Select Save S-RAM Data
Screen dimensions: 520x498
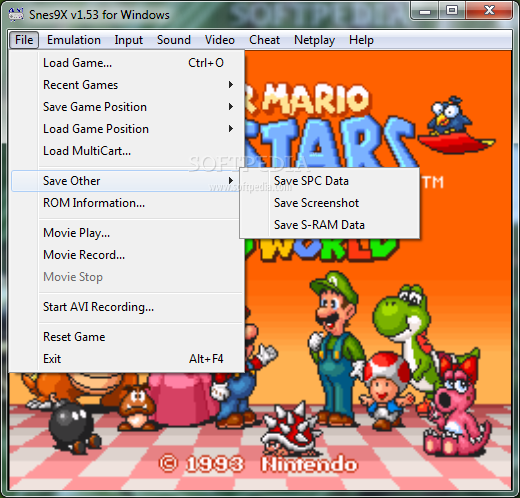(x=329, y=225)
